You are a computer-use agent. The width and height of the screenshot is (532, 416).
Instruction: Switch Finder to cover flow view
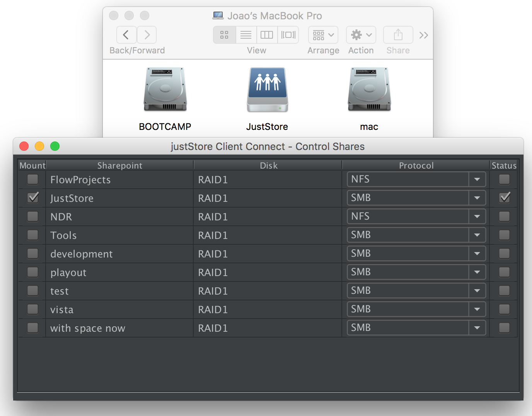[288, 35]
